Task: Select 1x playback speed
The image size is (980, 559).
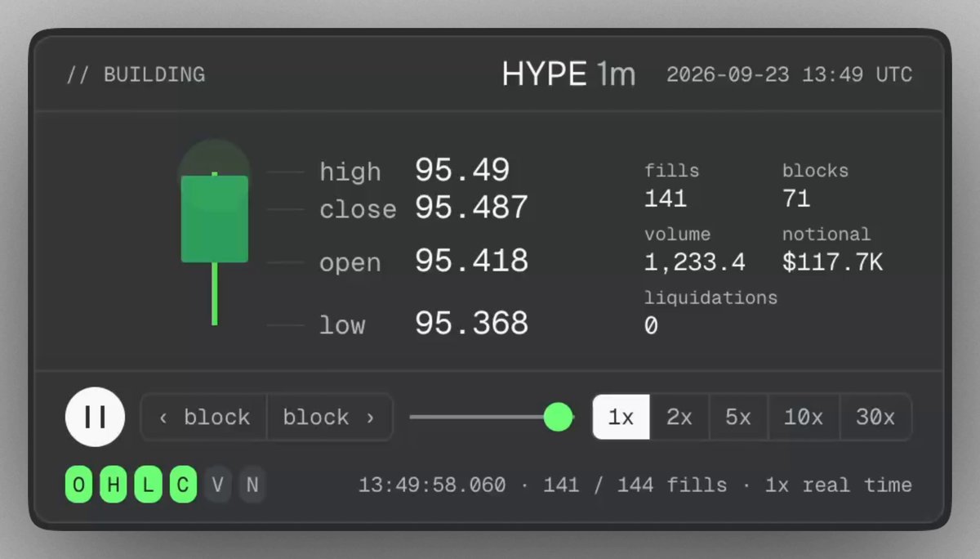Action: (621, 418)
